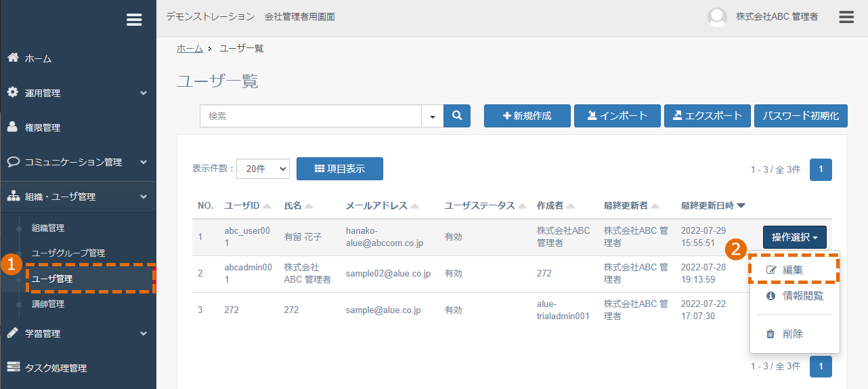This screenshot has height=389, width=868.
Task: Click user ID abcadmin001 cell
Action: pyautogui.click(x=248, y=273)
